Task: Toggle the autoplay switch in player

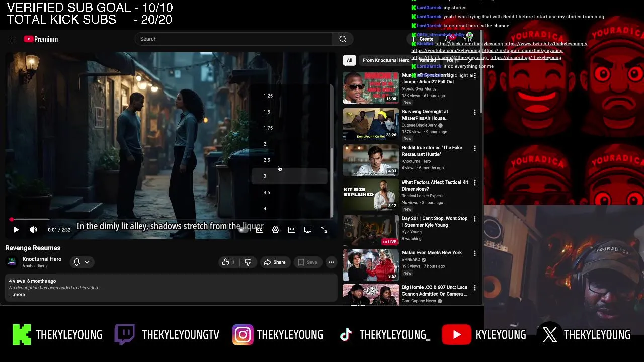Action: [244, 230]
